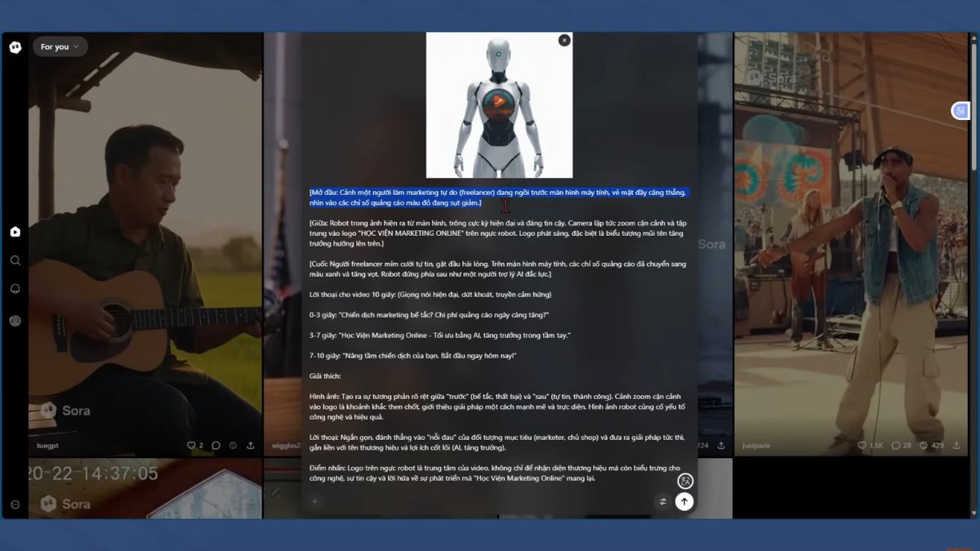Click the attached robot image thumbnail
This screenshot has width=980, height=551.
click(499, 106)
